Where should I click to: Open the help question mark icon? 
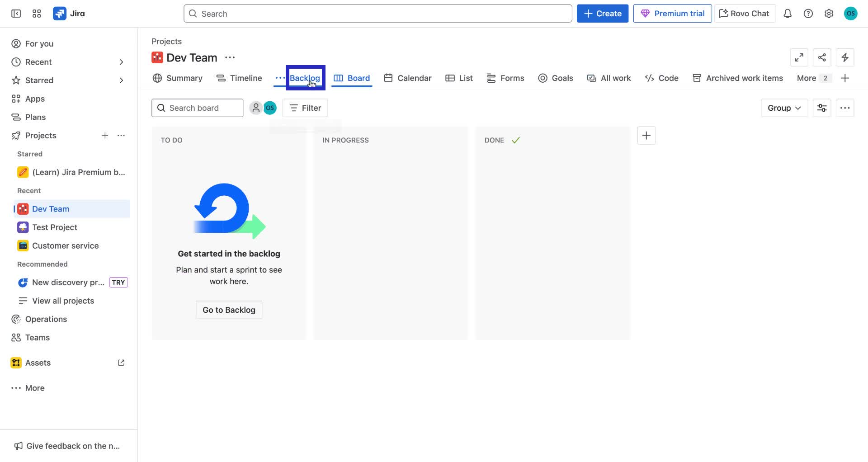pyautogui.click(x=808, y=13)
